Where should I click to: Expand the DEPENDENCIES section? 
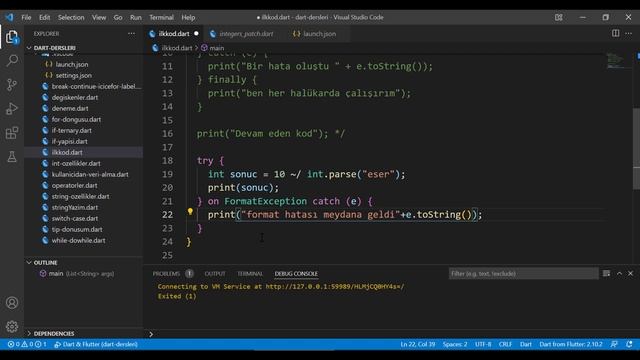click(x=54, y=333)
